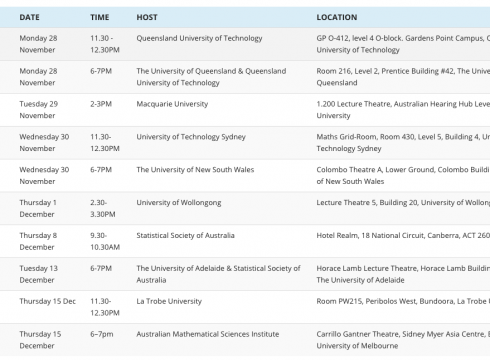Click the DATE column header
This screenshot has height=360, width=490.
coord(29,17)
